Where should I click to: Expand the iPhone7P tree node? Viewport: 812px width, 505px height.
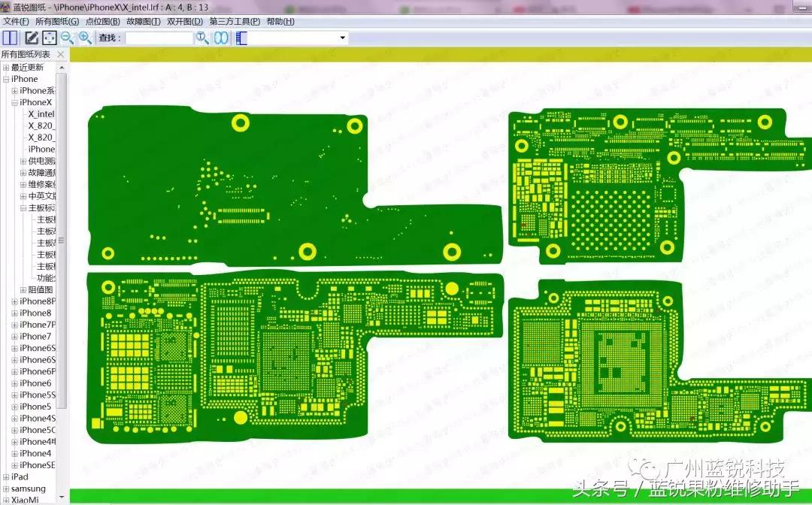pos(15,325)
